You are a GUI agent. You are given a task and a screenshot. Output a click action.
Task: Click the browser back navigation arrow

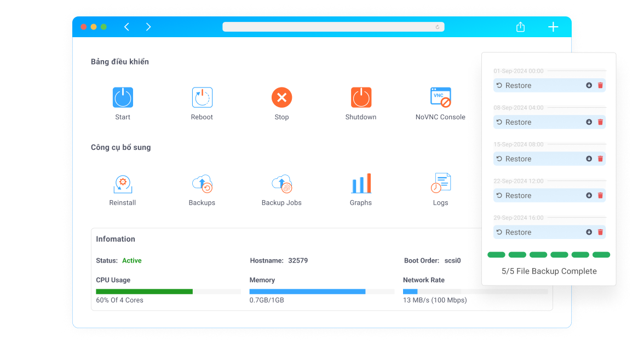click(x=127, y=26)
